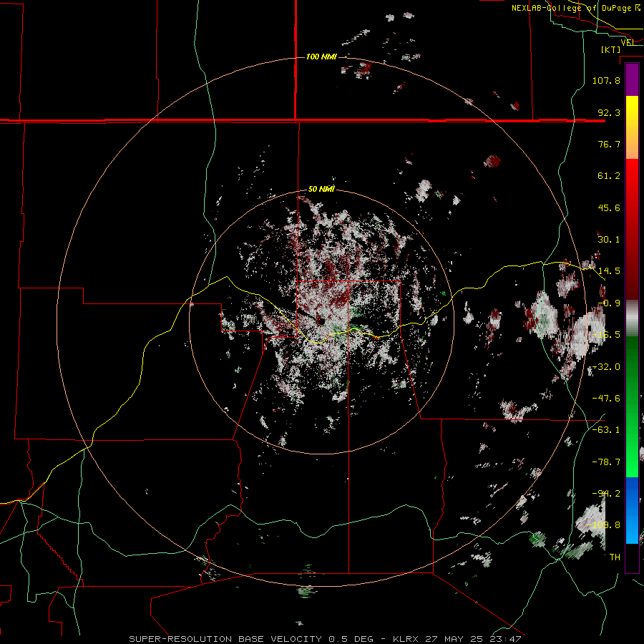Click the KLRX station identifier in caption

[406, 639]
